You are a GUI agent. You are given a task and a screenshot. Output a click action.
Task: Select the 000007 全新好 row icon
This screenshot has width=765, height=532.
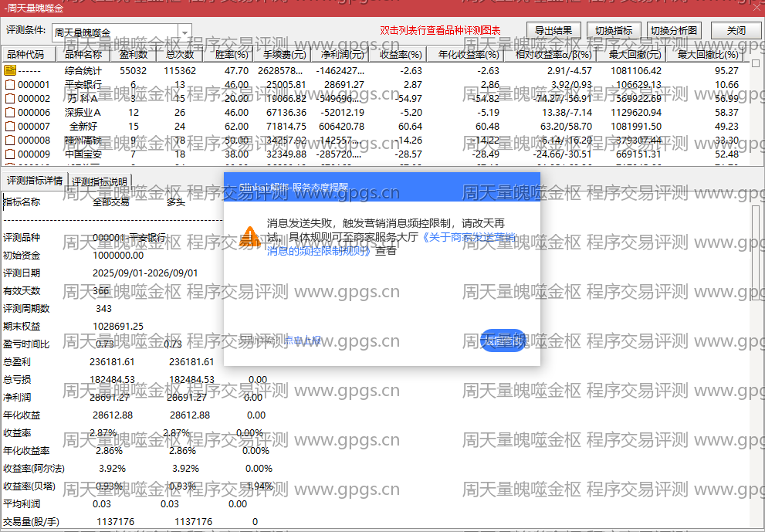(x=10, y=127)
